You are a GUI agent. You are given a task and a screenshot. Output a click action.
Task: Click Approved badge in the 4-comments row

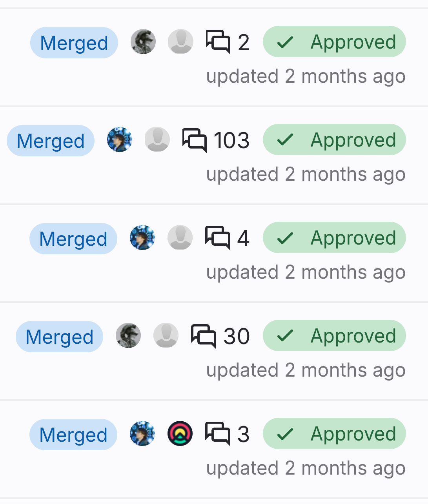(334, 238)
